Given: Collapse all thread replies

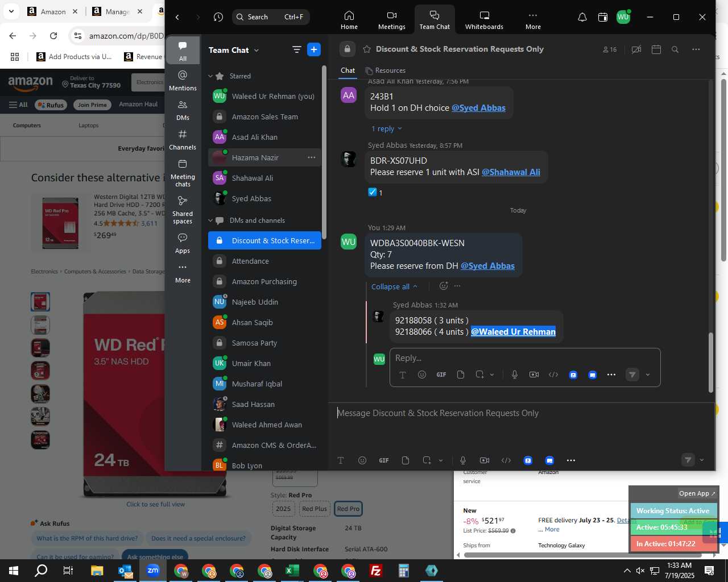Looking at the screenshot, I should click(394, 286).
